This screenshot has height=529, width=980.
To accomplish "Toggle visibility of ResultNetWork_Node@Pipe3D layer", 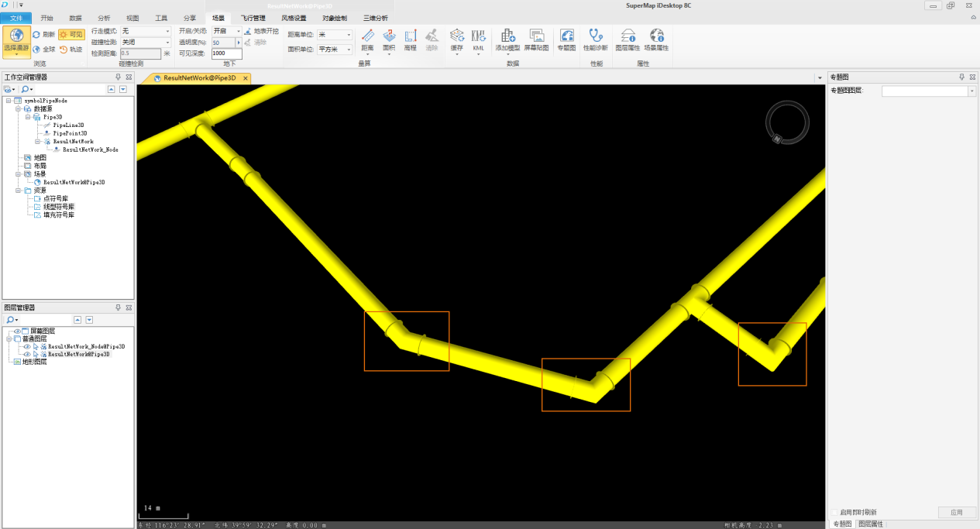I will click(x=26, y=346).
